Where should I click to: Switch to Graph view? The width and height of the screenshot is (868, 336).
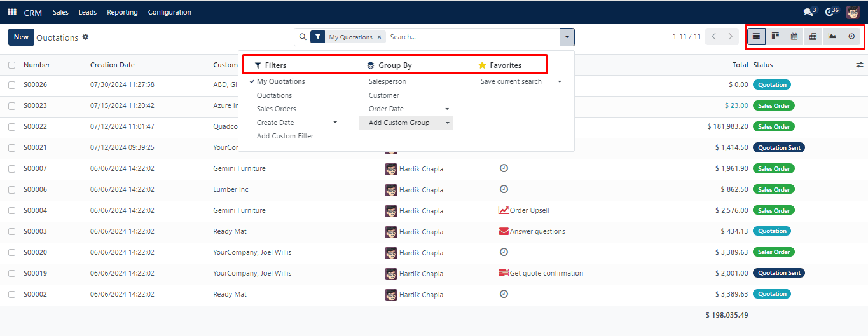point(832,37)
